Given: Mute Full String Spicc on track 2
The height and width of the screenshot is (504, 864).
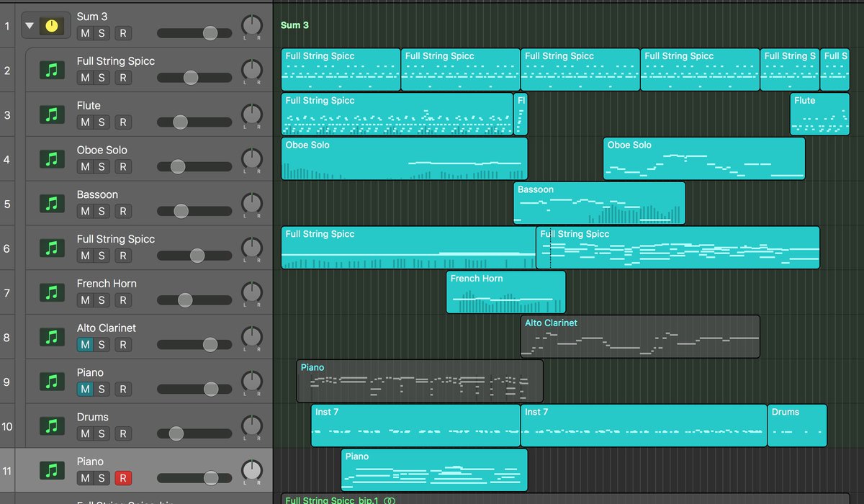Looking at the screenshot, I should 85,78.
